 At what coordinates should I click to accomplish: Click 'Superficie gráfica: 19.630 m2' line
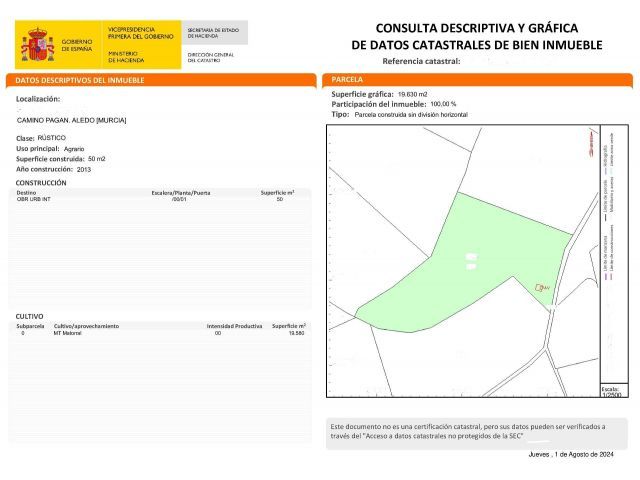pos(379,94)
